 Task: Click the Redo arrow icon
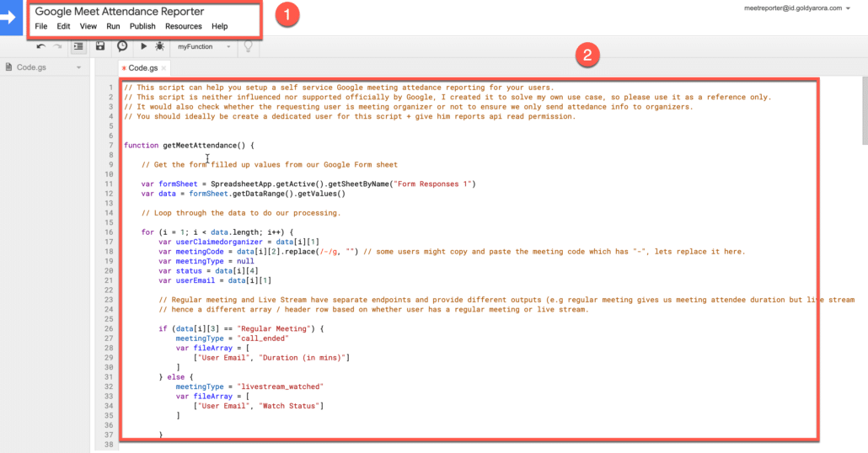(x=57, y=46)
